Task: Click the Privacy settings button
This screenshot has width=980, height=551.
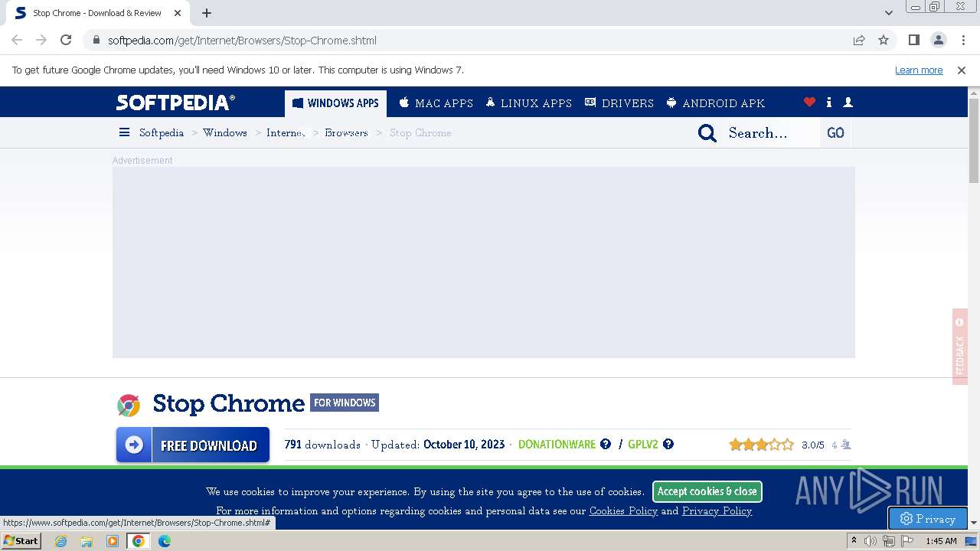Action: coord(928,518)
